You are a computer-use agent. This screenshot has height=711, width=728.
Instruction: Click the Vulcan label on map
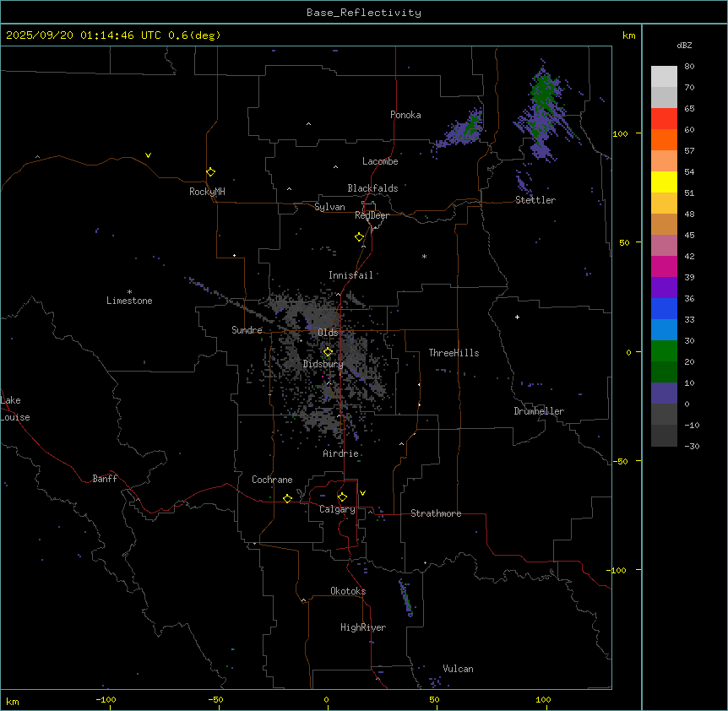pyautogui.click(x=458, y=669)
